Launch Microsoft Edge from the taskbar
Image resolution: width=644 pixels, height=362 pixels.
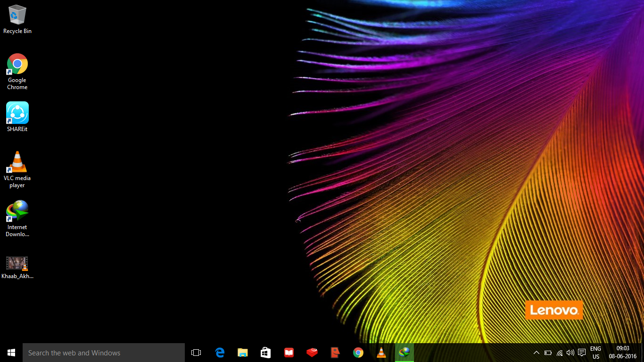(x=220, y=353)
